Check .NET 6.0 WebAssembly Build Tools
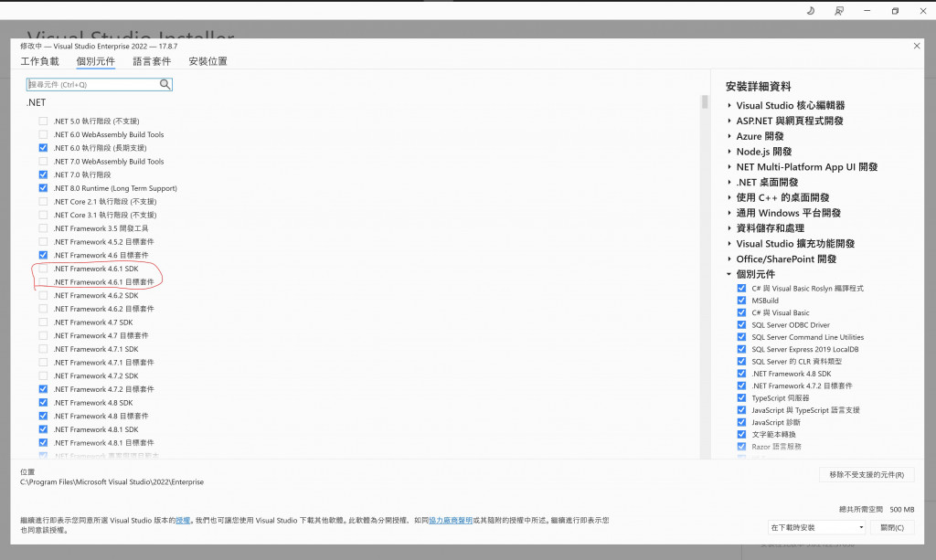This screenshot has height=560, width=936. [43, 135]
